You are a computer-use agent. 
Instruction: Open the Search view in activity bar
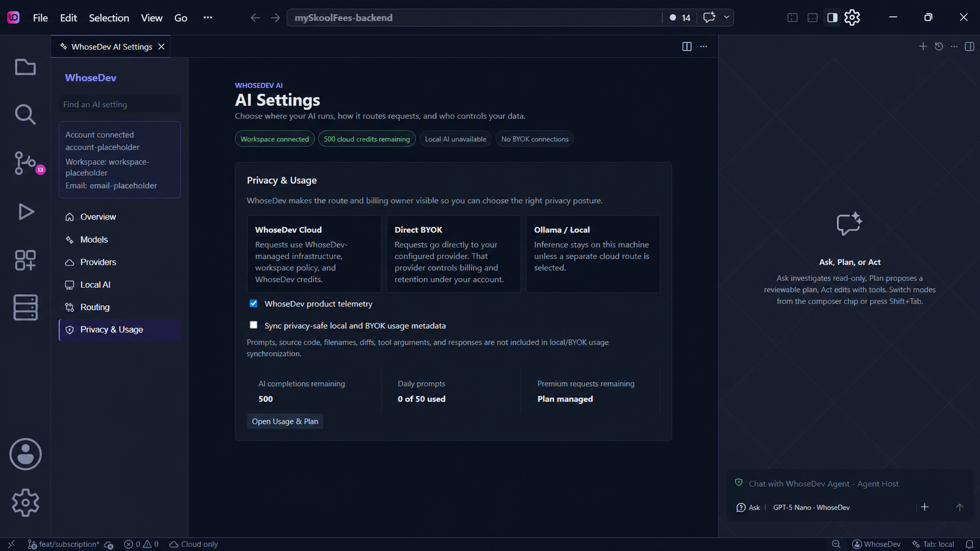25,115
